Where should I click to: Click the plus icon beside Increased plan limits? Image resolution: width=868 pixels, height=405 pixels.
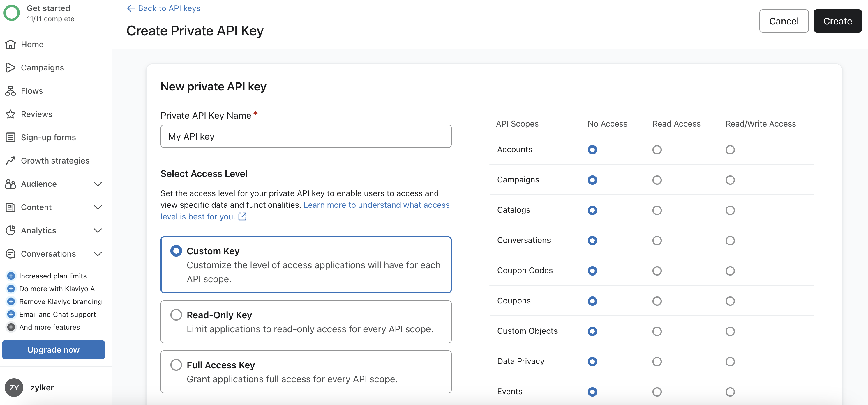tap(11, 276)
